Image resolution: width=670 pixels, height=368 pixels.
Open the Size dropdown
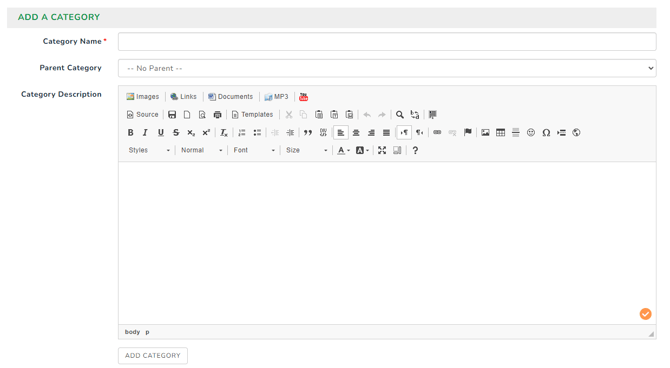[x=306, y=150]
